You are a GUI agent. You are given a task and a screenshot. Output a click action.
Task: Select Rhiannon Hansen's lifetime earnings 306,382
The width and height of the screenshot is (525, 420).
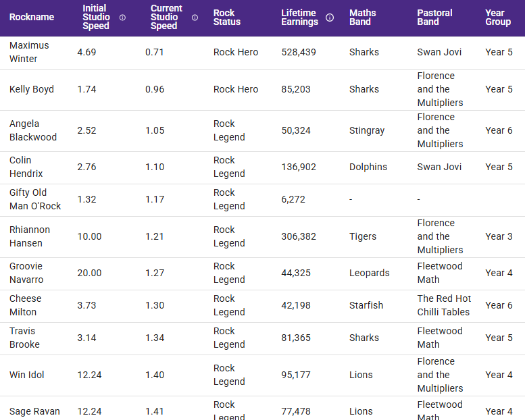(x=299, y=236)
